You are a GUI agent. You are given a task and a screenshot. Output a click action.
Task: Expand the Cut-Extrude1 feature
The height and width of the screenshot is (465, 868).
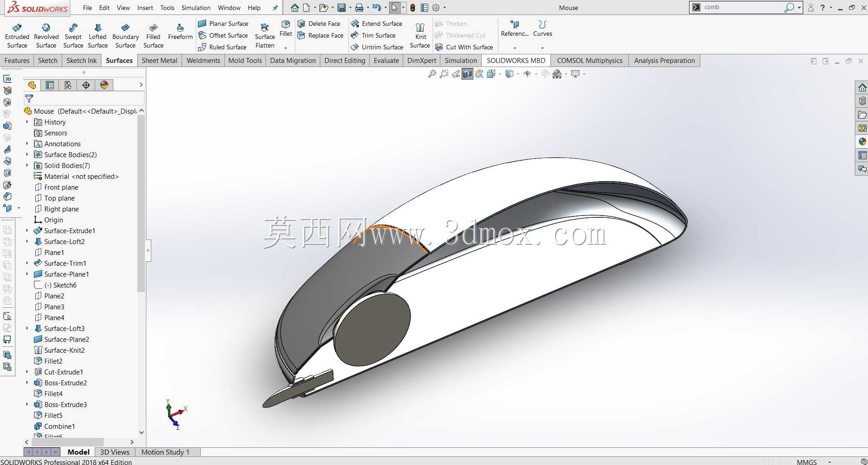(27, 372)
